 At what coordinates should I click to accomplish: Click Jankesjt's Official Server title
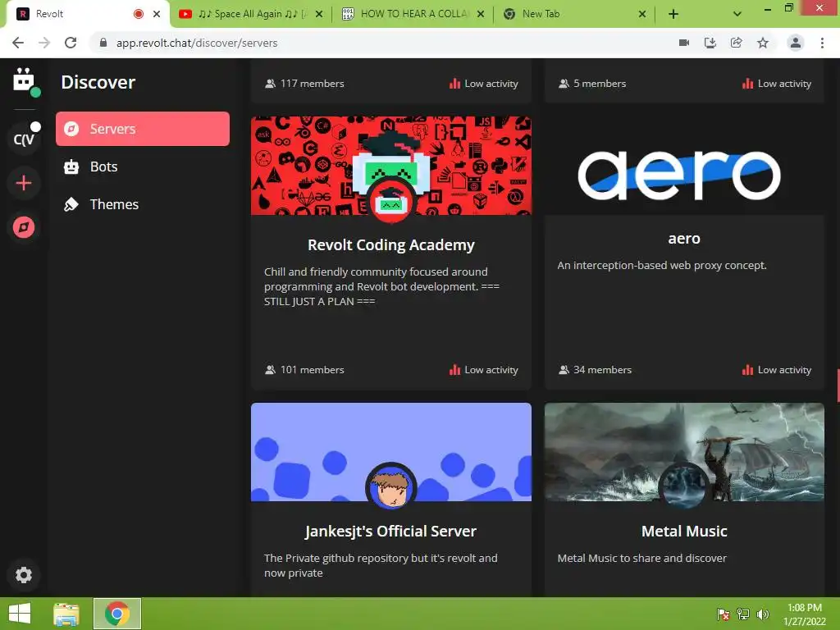click(391, 531)
